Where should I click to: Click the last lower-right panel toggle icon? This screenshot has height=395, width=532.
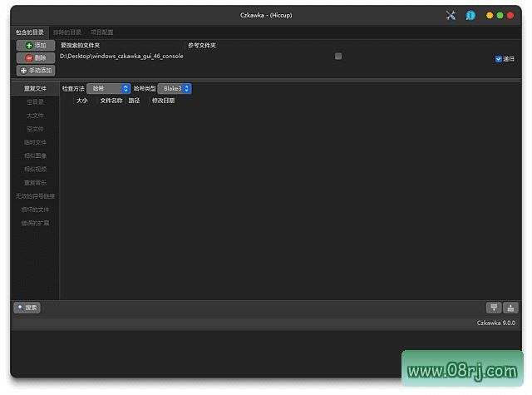pos(510,308)
